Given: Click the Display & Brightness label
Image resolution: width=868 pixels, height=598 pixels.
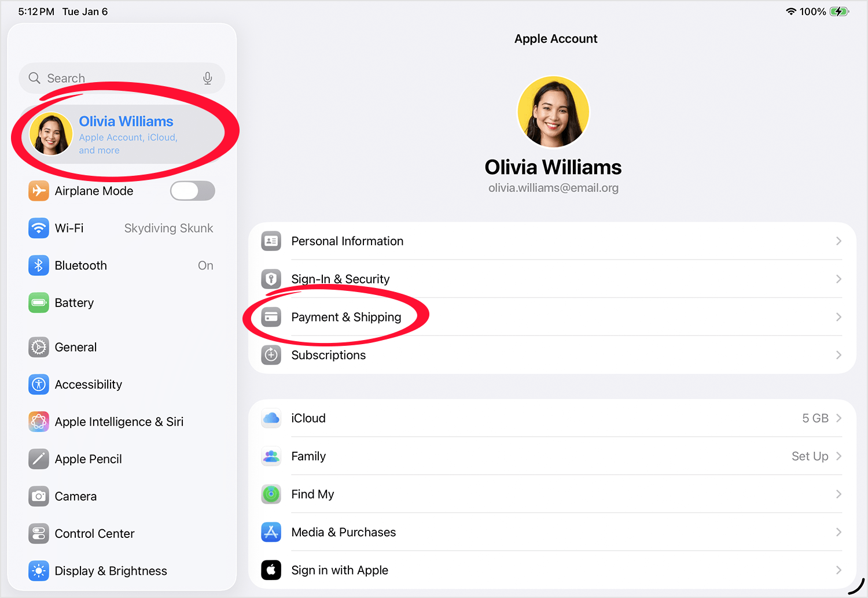Looking at the screenshot, I should tap(111, 571).
